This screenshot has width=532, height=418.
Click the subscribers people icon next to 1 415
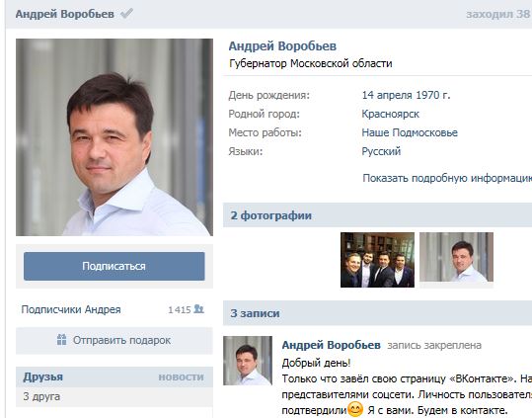(x=198, y=309)
